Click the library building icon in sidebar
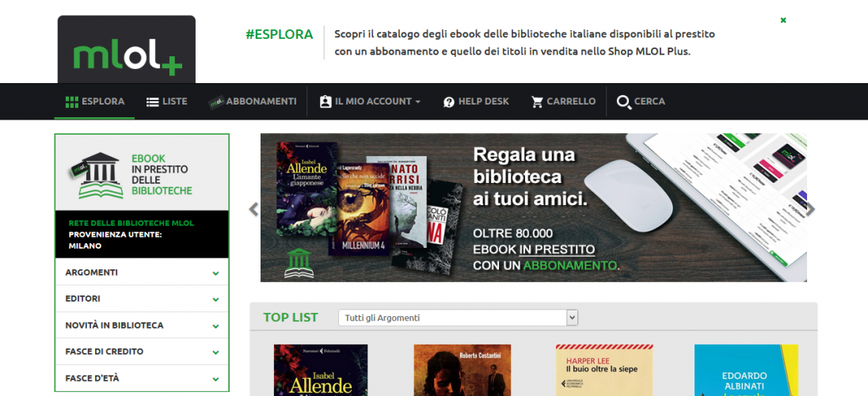Viewport: 868px width, 396px height. [97, 174]
